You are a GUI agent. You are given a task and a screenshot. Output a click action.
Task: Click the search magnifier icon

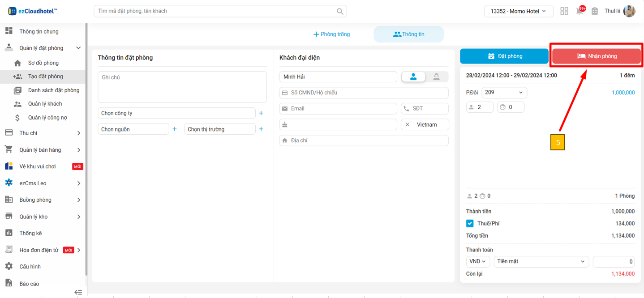(340, 11)
